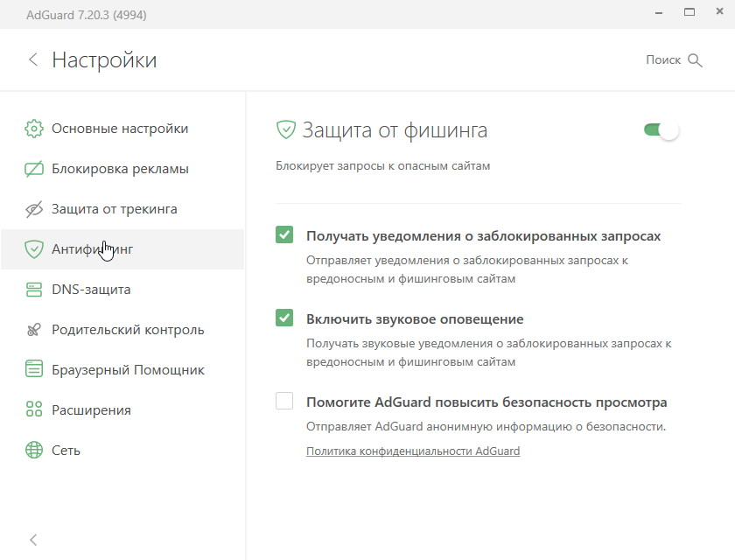
Task: Open Защита от трекинга section
Action: pyautogui.click(x=122, y=209)
